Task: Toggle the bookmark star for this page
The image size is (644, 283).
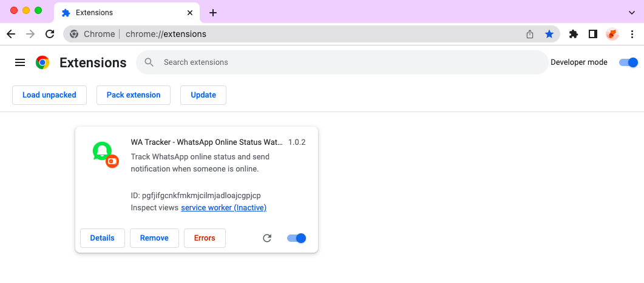Action: point(549,34)
